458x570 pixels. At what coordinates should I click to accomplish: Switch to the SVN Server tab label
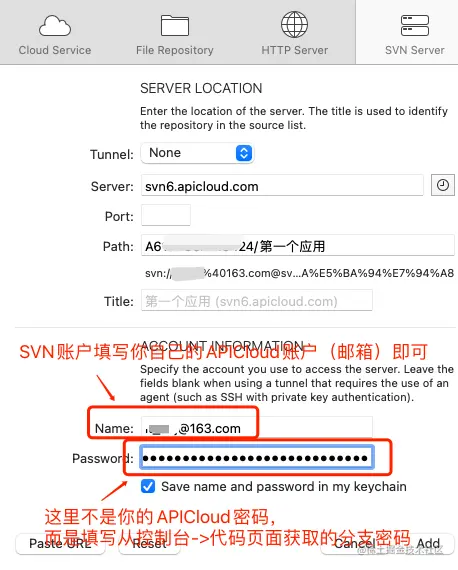[415, 50]
